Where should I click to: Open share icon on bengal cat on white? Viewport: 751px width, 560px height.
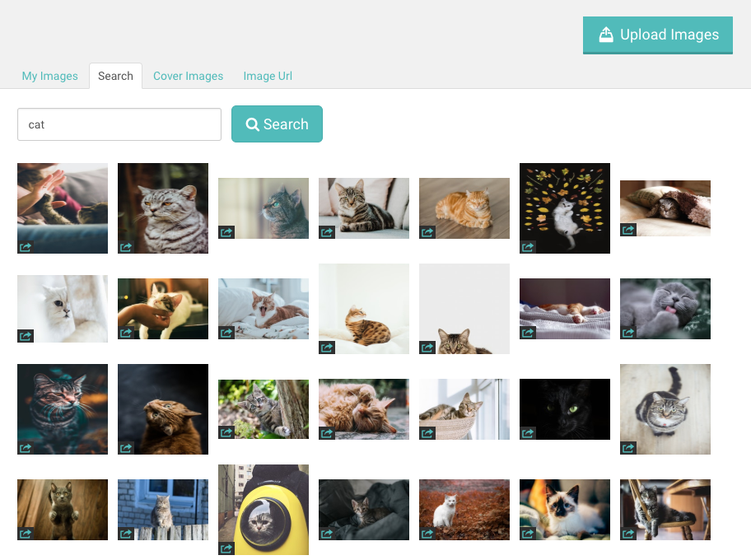click(x=327, y=348)
